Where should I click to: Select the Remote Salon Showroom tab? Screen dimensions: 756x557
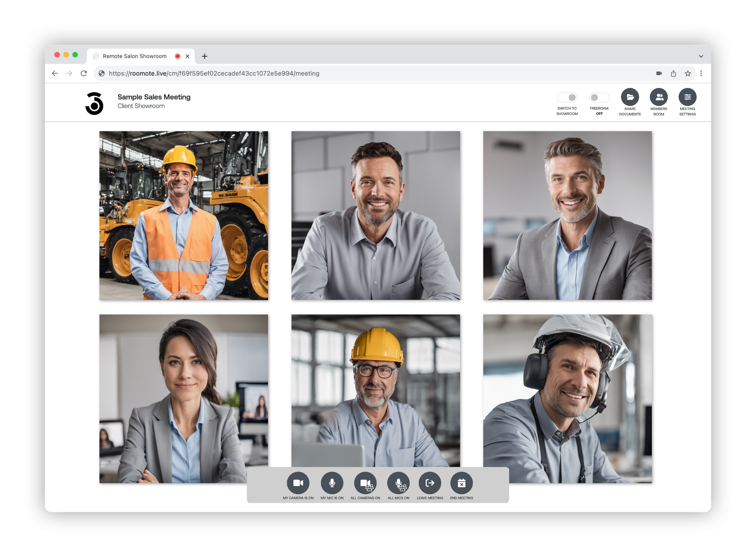pos(135,56)
